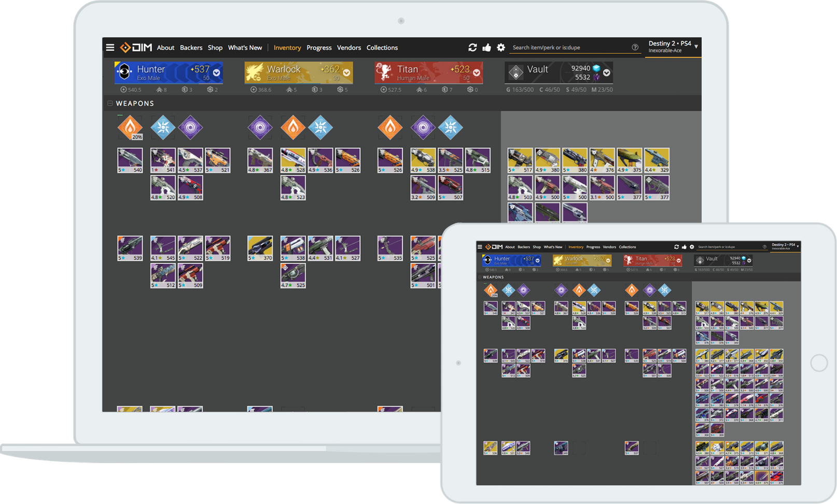Image resolution: width=837 pixels, height=504 pixels.
Task: Go to Shop on the laptop
Action: tap(215, 48)
